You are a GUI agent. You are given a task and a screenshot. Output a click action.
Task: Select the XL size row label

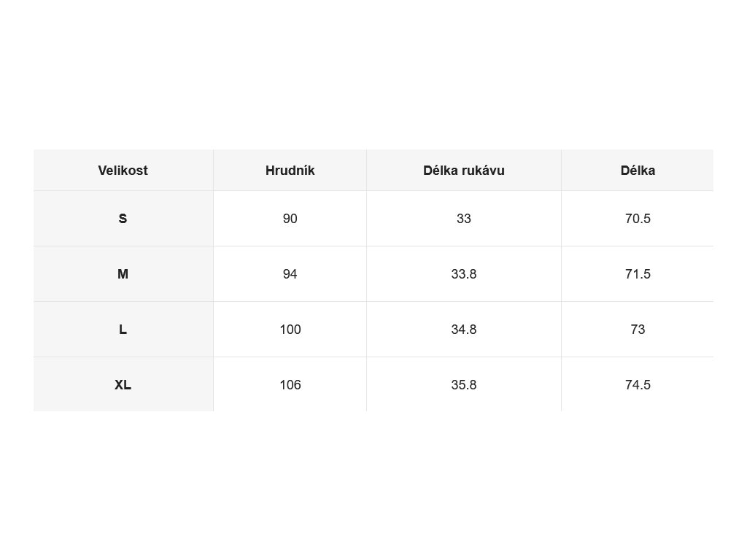tap(123, 385)
